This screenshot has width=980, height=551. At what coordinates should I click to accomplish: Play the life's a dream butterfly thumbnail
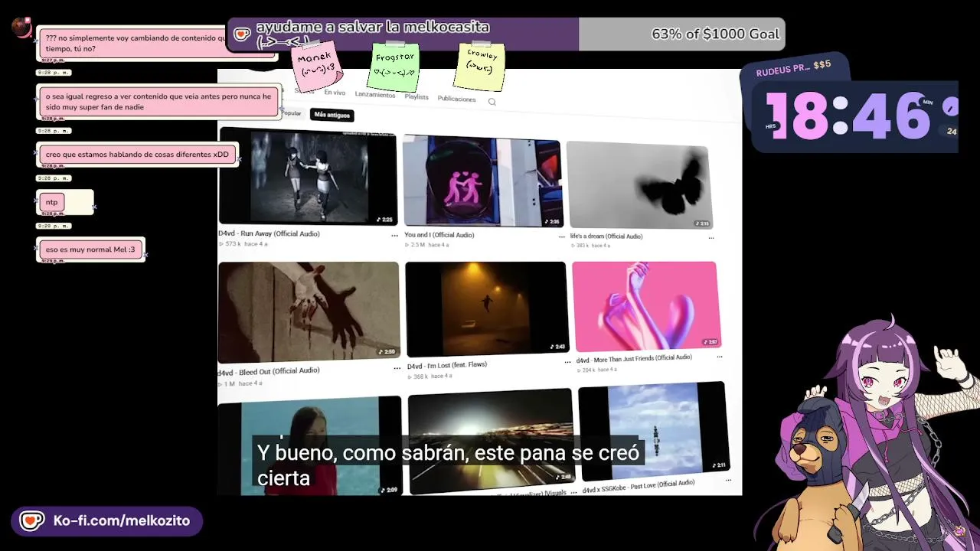pos(639,185)
